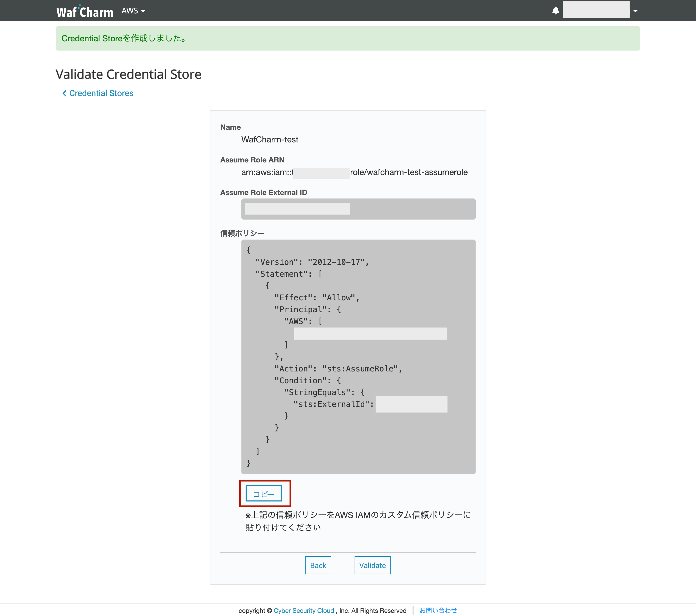Click the sts:AssumeRole action line
Image resolution: width=696 pixels, height=616 pixels.
[338, 369]
